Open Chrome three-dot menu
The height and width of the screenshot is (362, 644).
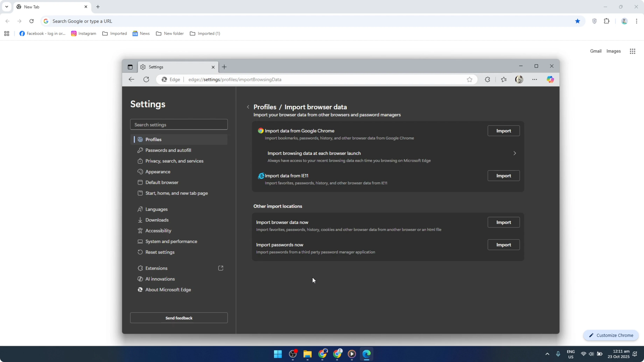[636, 21]
